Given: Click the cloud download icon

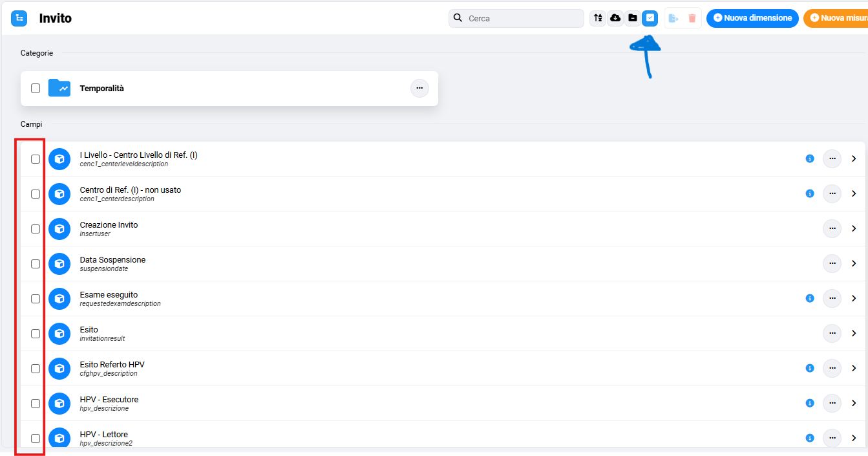Looking at the screenshot, I should coord(615,18).
